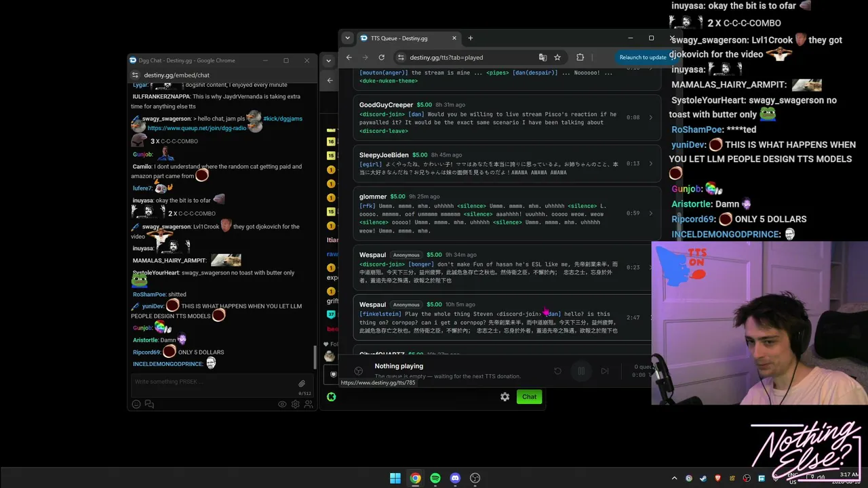Screen dimensions: 868x488
Task: Open Discord from the taskbar
Action: point(455,479)
